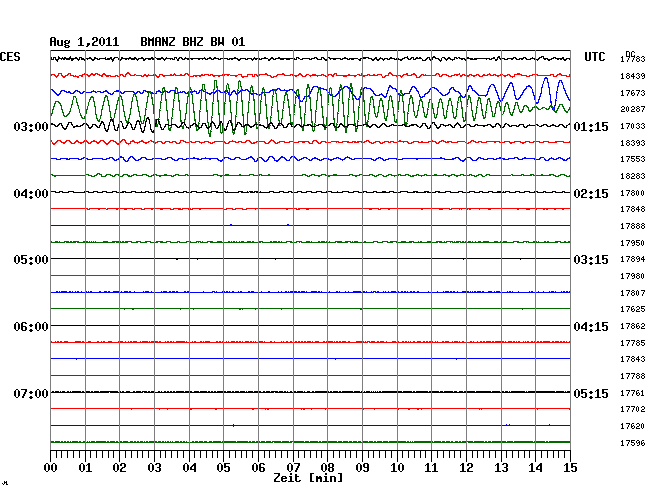Click the offset value "17761"
The width and height of the screenshot is (650, 494).
click(x=633, y=393)
